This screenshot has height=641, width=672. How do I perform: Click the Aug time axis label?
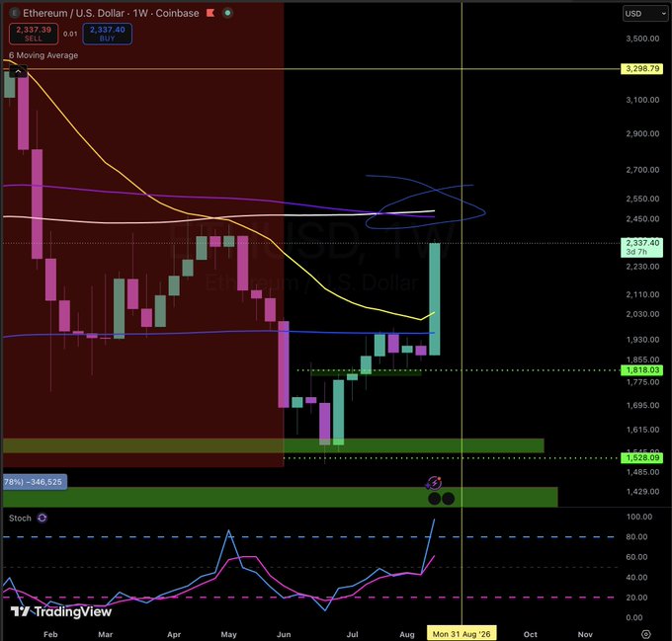pos(407,634)
